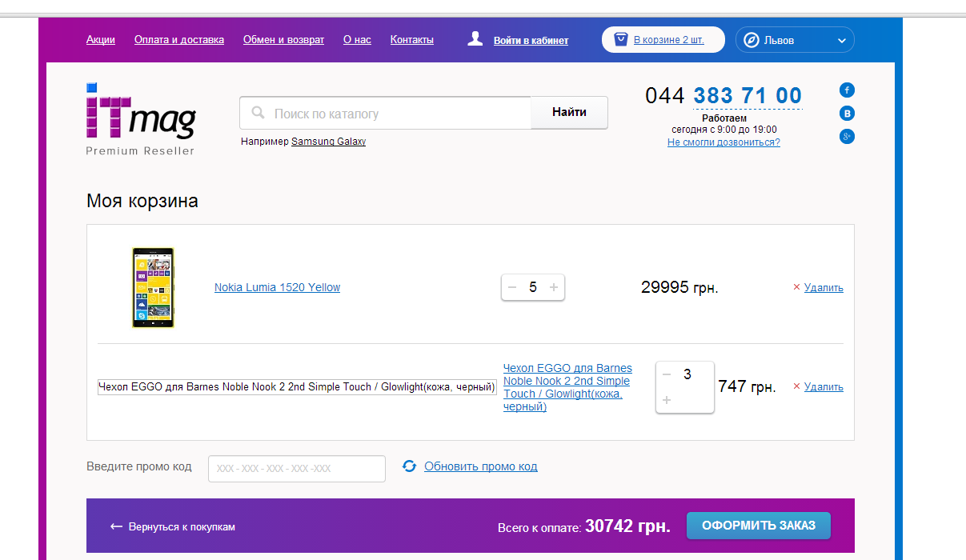The width and height of the screenshot is (966, 560).
Task: Click the VKontakte social icon
Action: tap(847, 113)
